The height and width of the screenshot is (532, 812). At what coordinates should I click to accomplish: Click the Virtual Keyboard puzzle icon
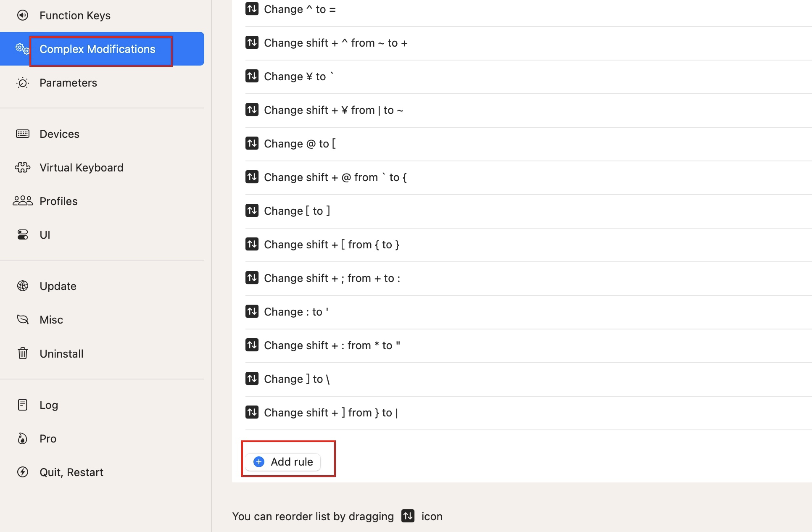(23, 168)
